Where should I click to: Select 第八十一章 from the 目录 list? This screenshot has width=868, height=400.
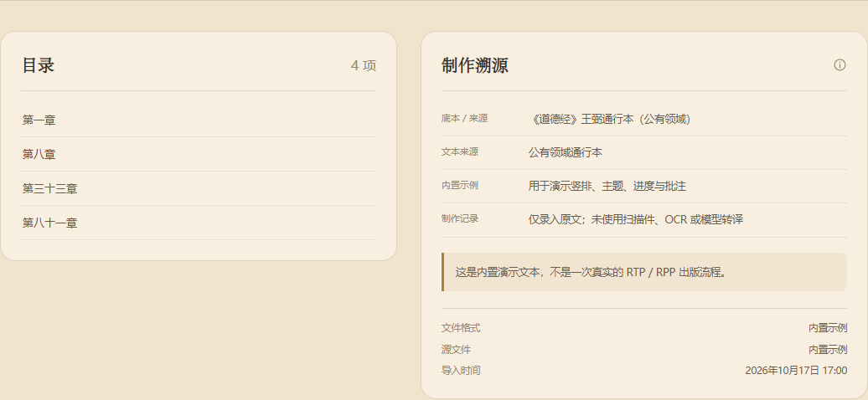pos(199,223)
